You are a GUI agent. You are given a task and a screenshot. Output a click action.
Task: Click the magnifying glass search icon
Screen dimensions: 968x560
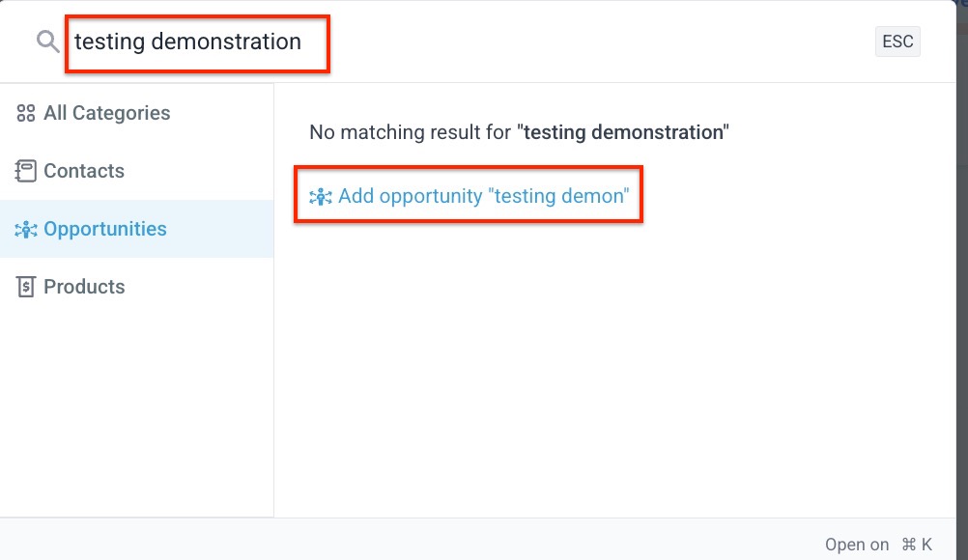[47, 42]
